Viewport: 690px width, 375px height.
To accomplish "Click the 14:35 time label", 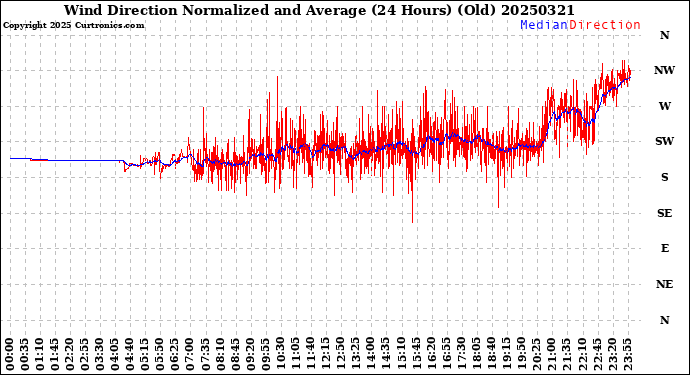I will (387, 354).
